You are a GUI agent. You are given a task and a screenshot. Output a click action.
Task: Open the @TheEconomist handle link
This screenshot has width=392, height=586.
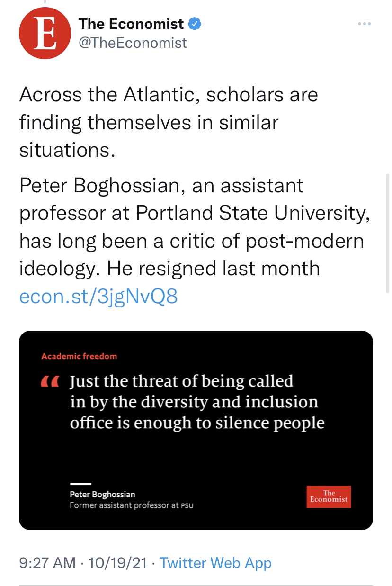click(133, 43)
